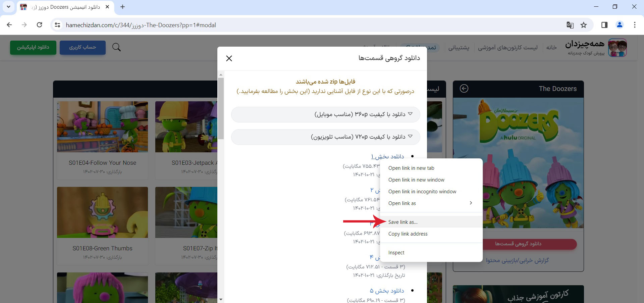Open the browser side panel
644x303 pixels.
pyautogui.click(x=604, y=25)
